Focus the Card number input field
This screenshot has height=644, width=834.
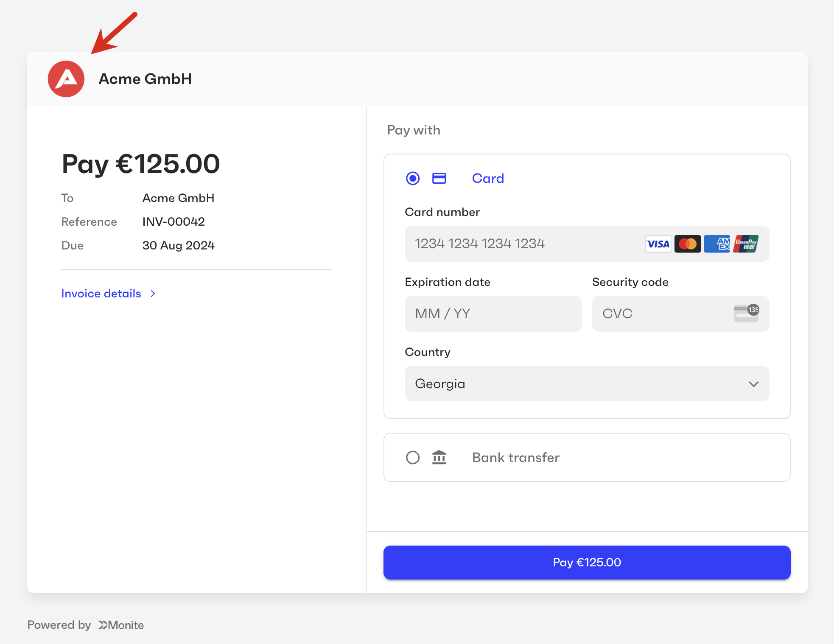point(522,244)
